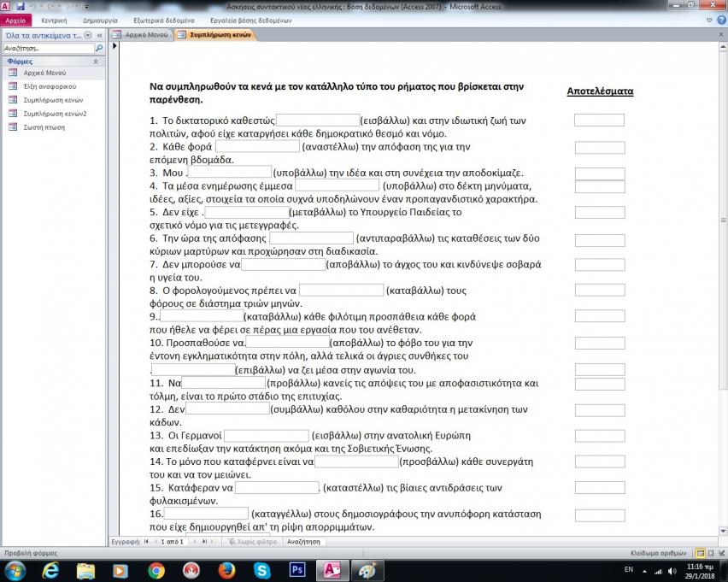
Task: Click the volume speaker icon in system tray
Action: tap(672, 571)
